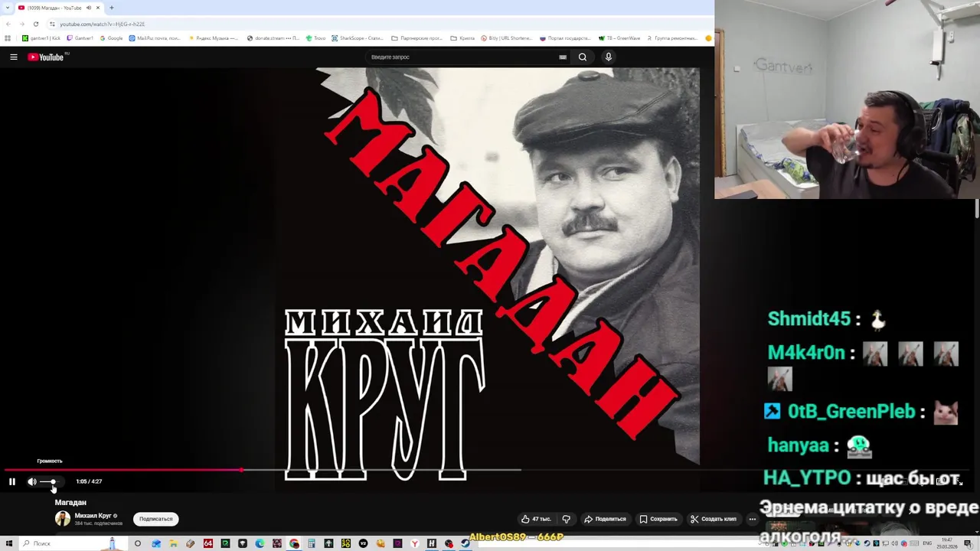The image size is (980, 551).
Task: Open the Google bookmark
Action: pos(112,38)
